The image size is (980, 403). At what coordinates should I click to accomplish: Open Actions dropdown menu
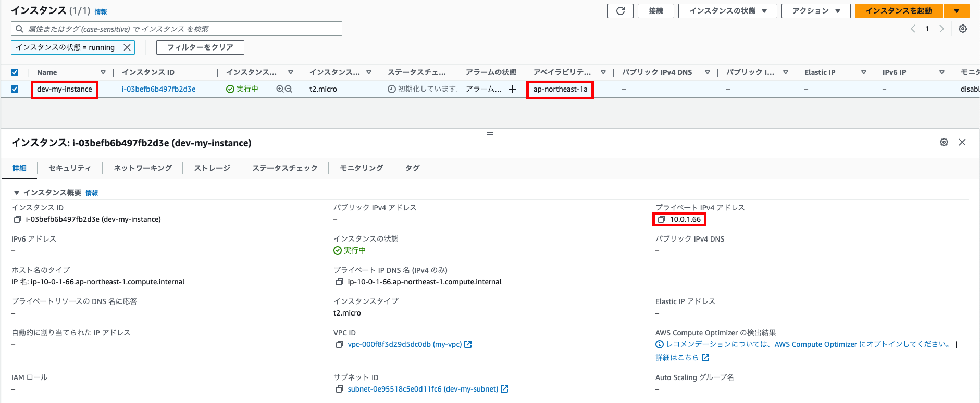click(816, 11)
